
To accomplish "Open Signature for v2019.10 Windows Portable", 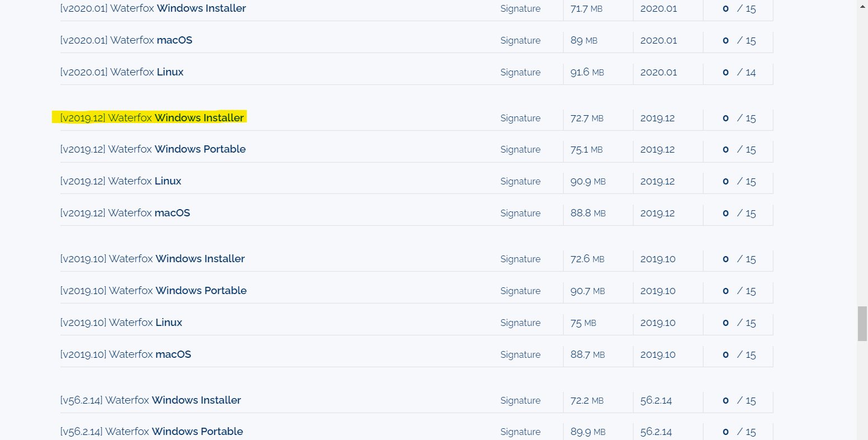I will tap(520, 291).
